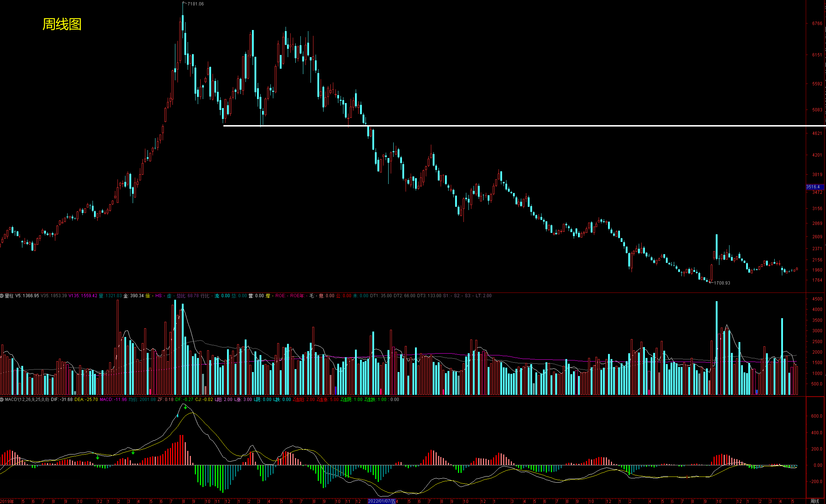Click the MACD(12,26,9,25,0,8) parameter label
The height and width of the screenshot is (504, 826).
27,400
